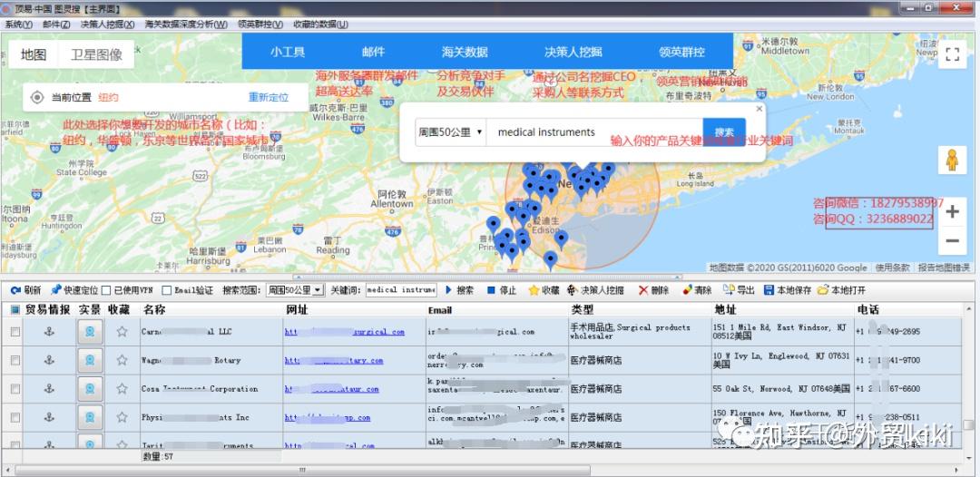
Task: Star the Cosa Instrument Corporation row
Action: [122, 389]
